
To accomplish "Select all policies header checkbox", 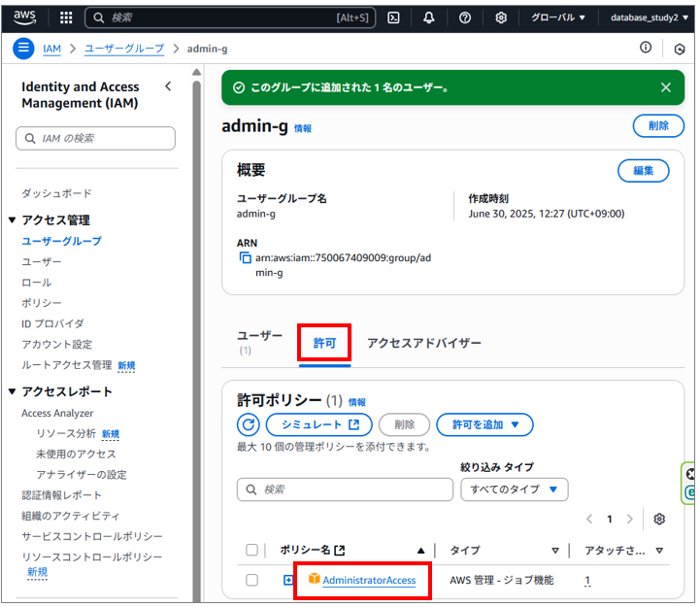I will [251, 550].
